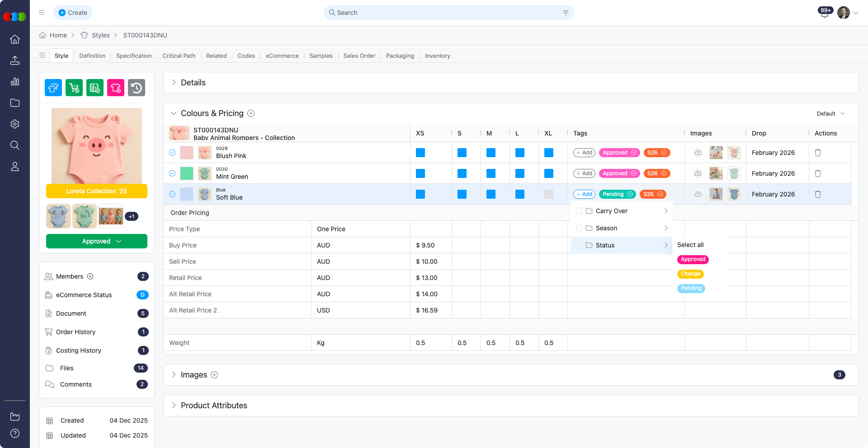
Task: Click the green shopping cart icon button
Action: tap(74, 88)
